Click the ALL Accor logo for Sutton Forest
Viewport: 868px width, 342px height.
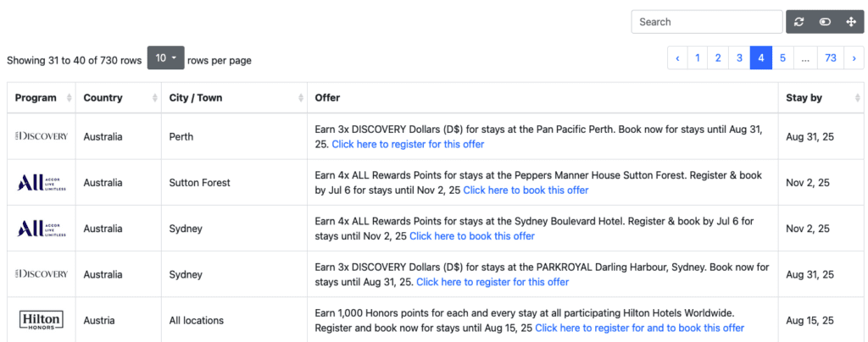pyautogui.click(x=41, y=182)
